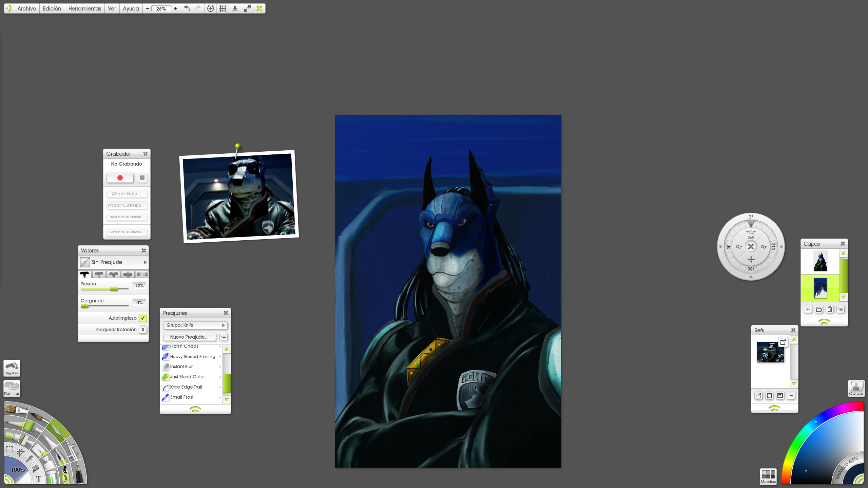This screenshot has height=488, width=868.
Task: Open the presets options menu beside Nuevo Preajuste
Action: (x=224, y=337)
